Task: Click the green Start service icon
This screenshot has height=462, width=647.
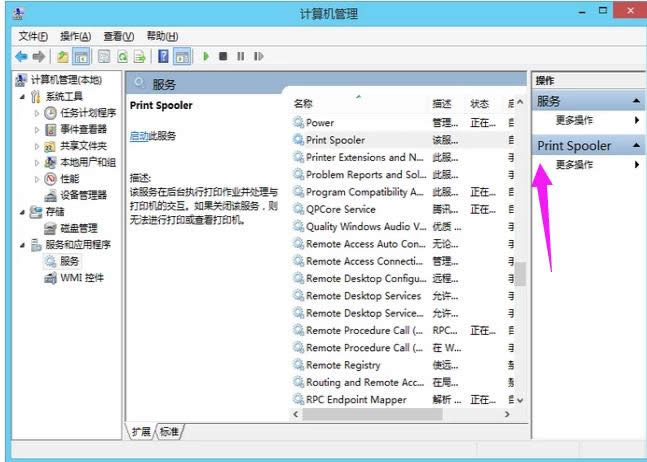Action: 206,57
